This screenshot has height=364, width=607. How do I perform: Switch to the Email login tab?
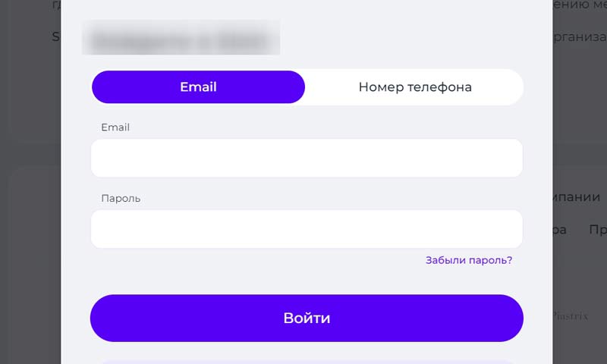pos(198,87)
